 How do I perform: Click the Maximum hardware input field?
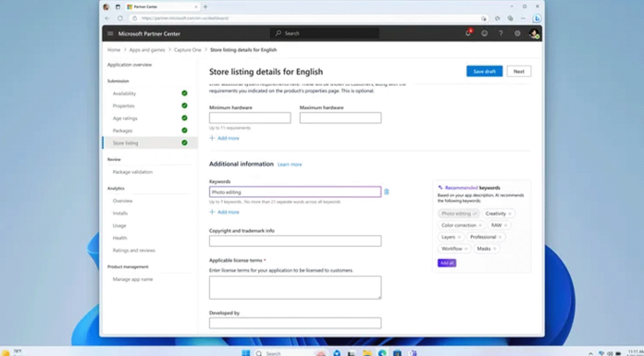(x=341, y=117)
